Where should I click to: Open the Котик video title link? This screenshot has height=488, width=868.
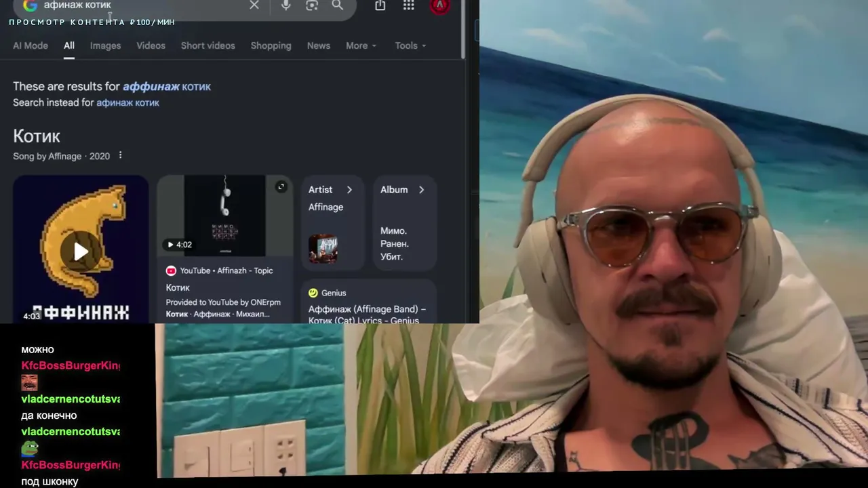click(178, 287)
